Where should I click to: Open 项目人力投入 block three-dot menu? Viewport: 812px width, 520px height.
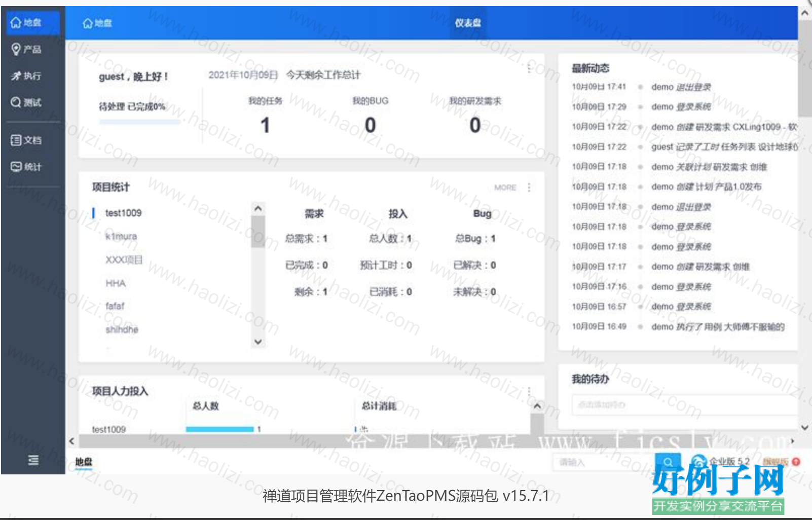coord(529,392)
